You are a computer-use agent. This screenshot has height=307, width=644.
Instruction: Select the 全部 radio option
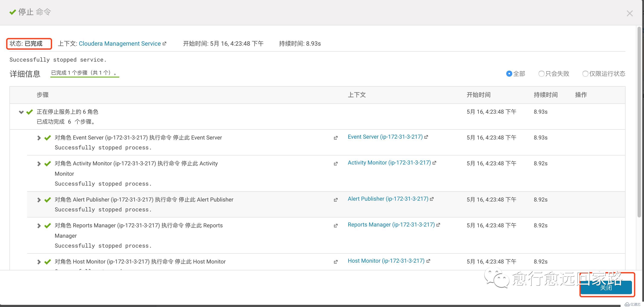[x=509, y=74]
